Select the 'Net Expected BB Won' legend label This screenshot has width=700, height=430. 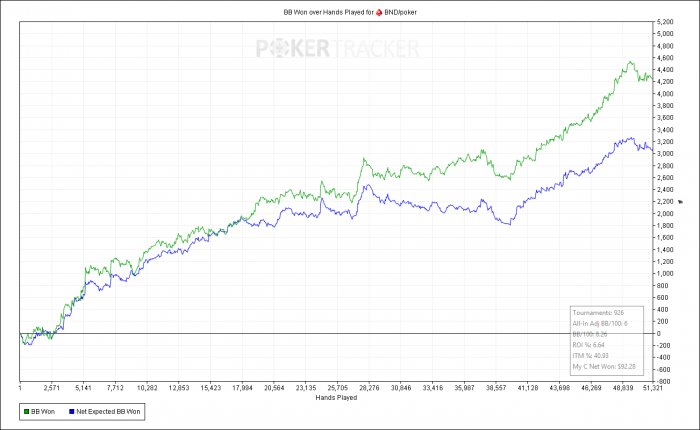coord(108,412)
